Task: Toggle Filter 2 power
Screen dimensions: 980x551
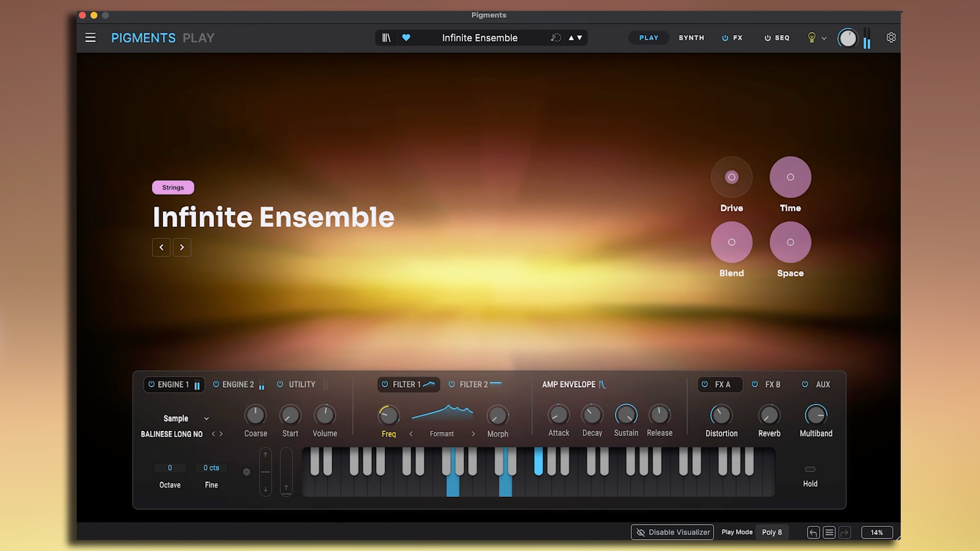Action: [451, 384]
